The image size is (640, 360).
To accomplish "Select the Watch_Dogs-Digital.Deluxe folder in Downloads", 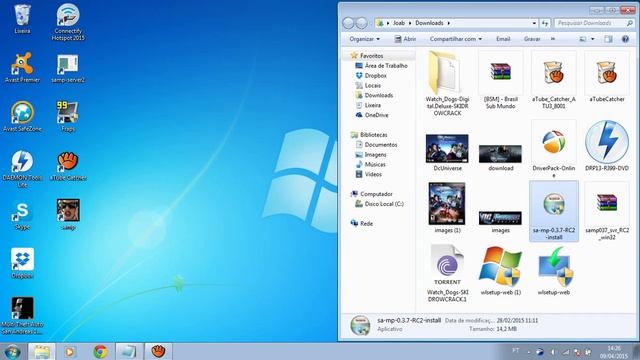I will point(447,84).
